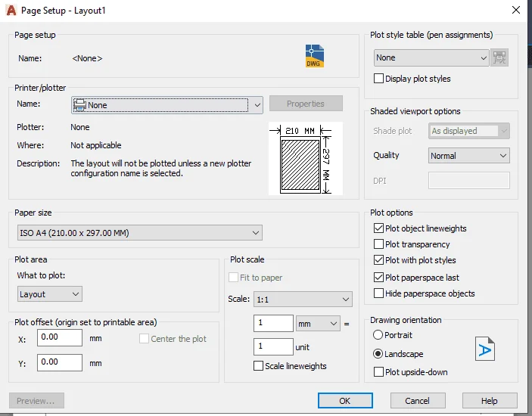The image size is (532, 416).
Task: Close the Page Setup dialog
Action: 515,10
